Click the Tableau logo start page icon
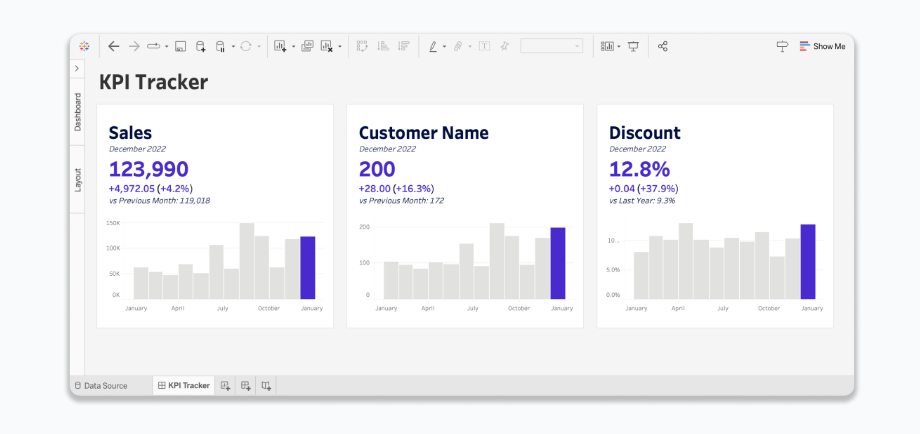The image size is (920, 434). (x=85, y=46)
